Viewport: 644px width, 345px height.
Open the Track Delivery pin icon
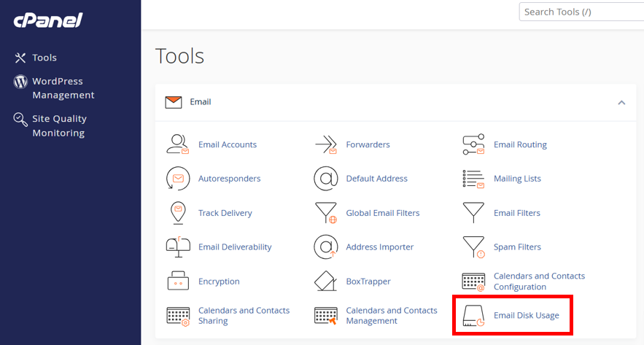pos(178,213)
